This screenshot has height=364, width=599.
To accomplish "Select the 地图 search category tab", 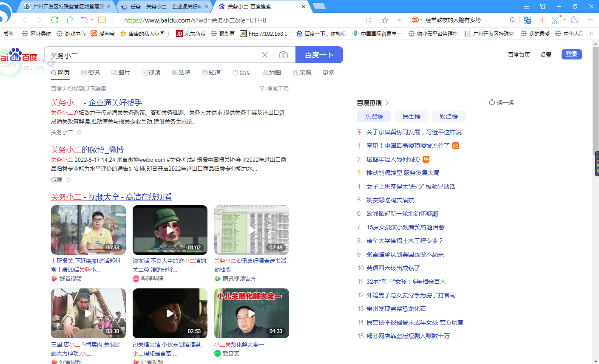I will (x=272, y=73).
